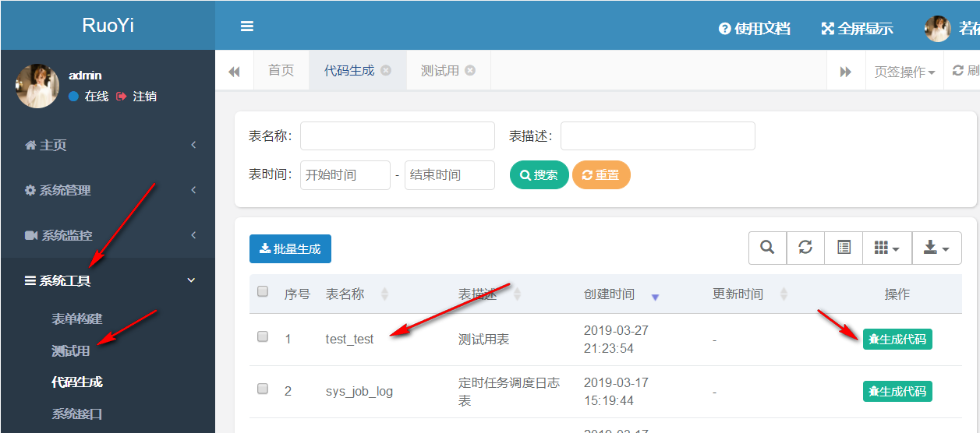Expand the 系统管理 menu chevron

[193, 190]
